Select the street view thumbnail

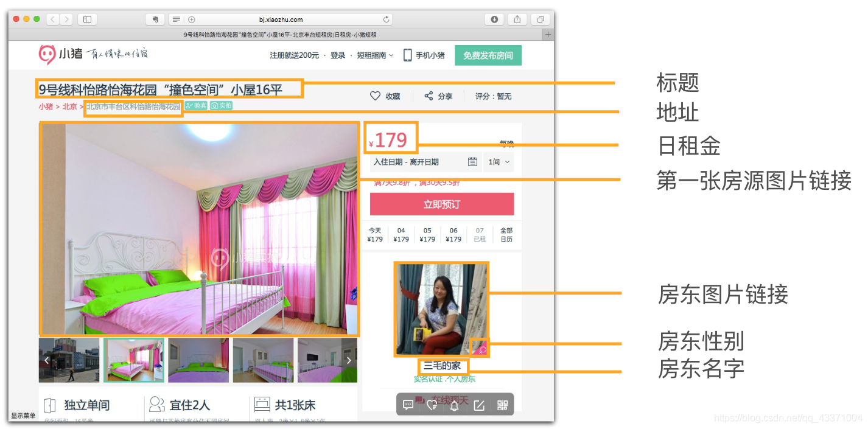click(69, 360)
